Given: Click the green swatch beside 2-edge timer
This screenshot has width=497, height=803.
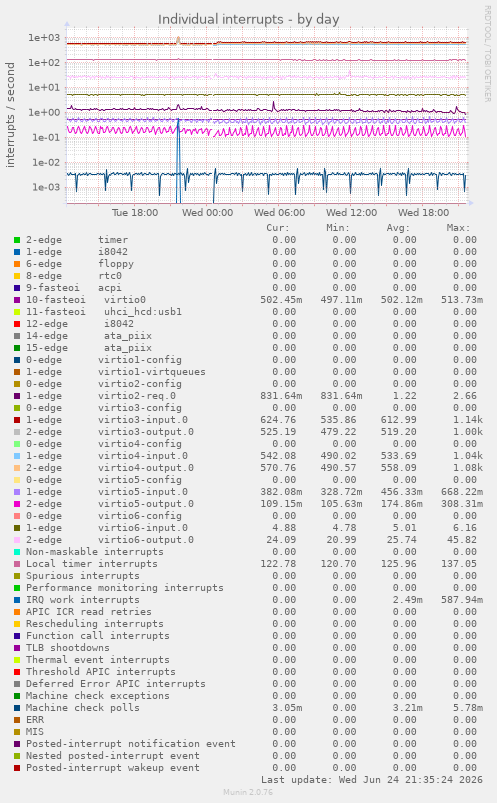Looking at the screenshot, I should click(17, 240).
